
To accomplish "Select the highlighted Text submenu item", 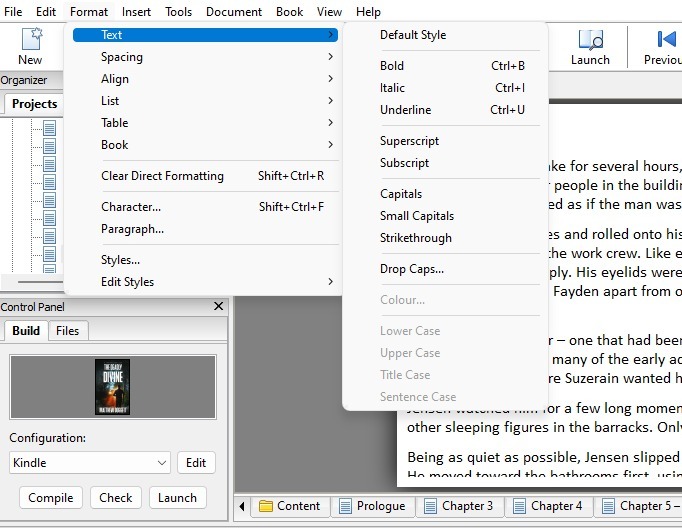I will tap(205, 35).
